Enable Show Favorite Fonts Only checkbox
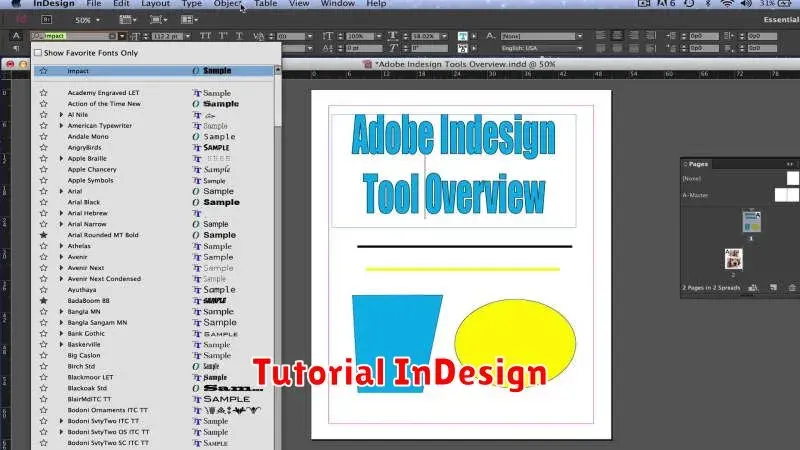This screenshot has width=800, height=450. click(x=38, y=53)
